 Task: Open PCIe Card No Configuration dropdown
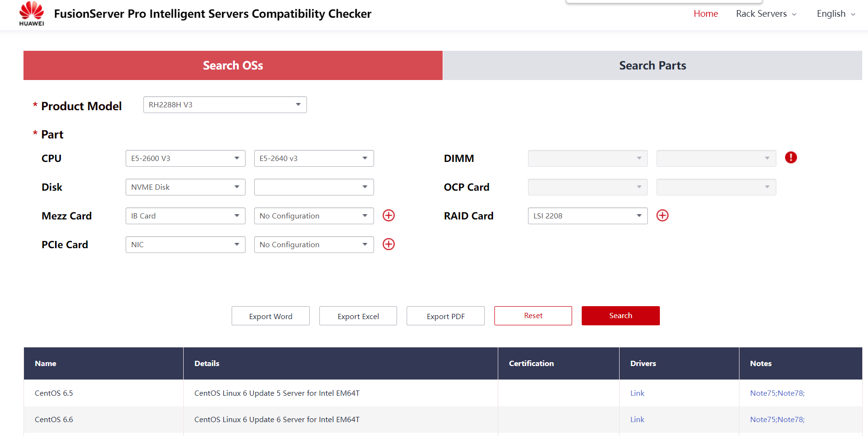(314, 245)
